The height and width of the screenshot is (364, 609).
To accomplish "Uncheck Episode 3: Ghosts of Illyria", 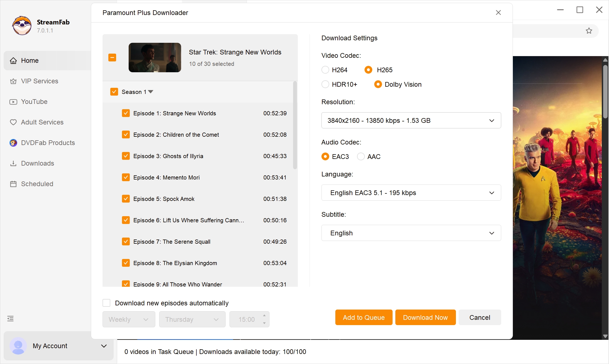I will pyautogui.click(x=126, y=156).
